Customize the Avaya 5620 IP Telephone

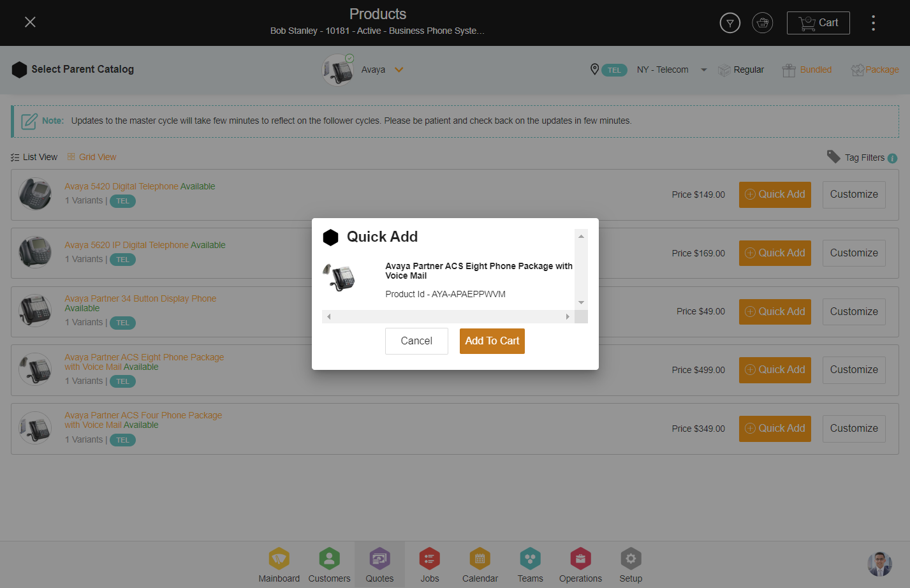point(854,253)
